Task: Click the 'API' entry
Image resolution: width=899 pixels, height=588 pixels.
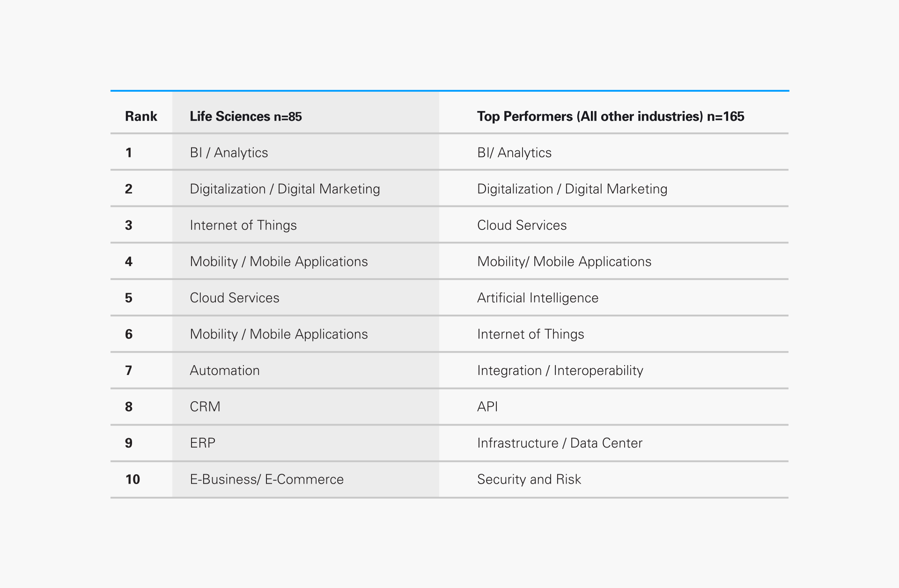Action: click(x=487, y=406)
